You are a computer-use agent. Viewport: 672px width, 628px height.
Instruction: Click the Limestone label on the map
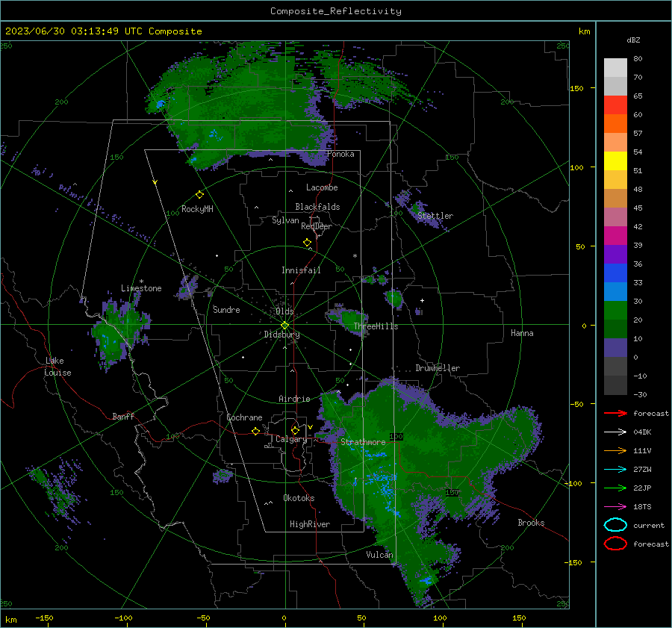(x=141, y=288)
